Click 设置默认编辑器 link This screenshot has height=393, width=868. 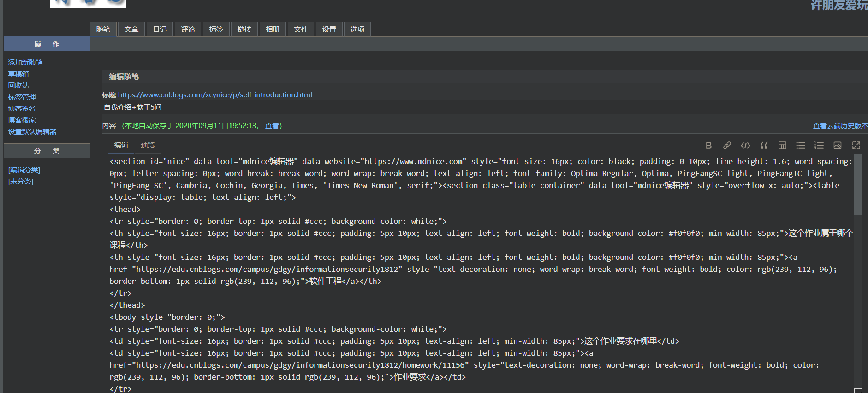(x=32, y=131)
